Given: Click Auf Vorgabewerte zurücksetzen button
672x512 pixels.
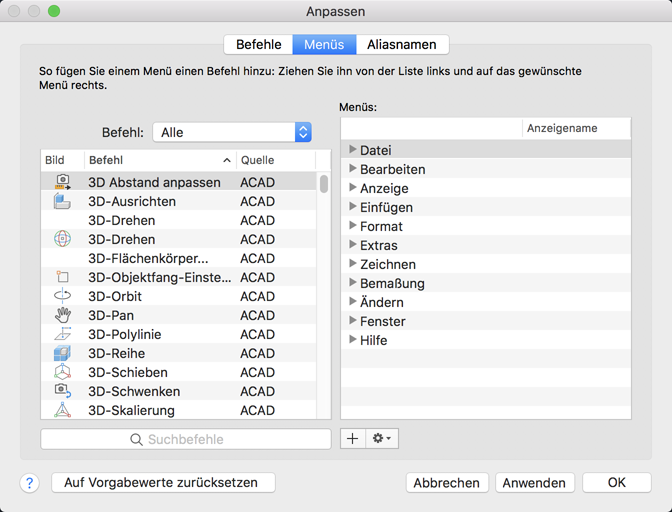Looking at the screenshot, I should point(161,482).
